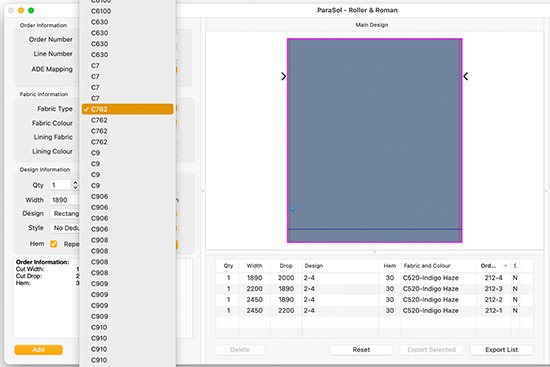Click the Fabric Colour label
This screenshot has height=367, width=550.
[52, 123]
